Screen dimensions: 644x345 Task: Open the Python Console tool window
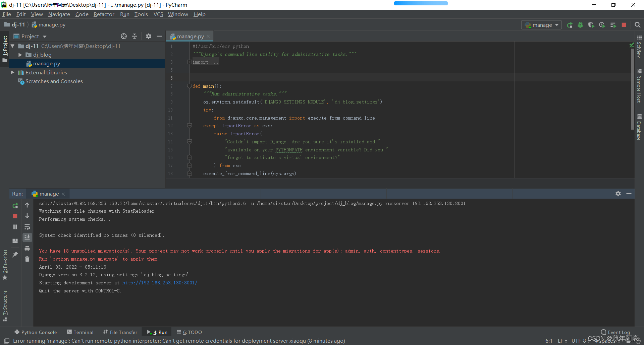pos(36,332)
